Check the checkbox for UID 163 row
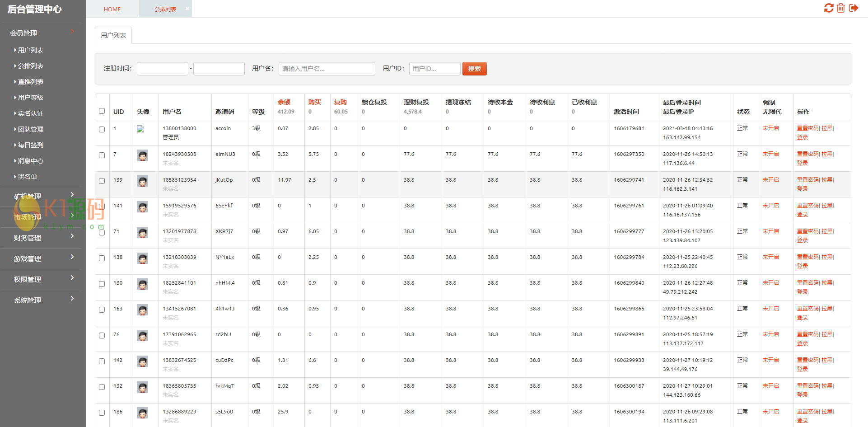 102,310
